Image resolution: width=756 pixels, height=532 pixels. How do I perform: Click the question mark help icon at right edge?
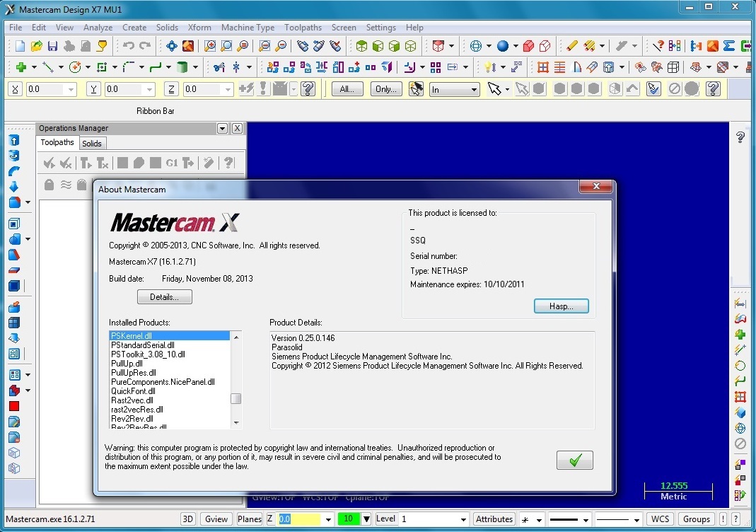[x=740, y=137]
